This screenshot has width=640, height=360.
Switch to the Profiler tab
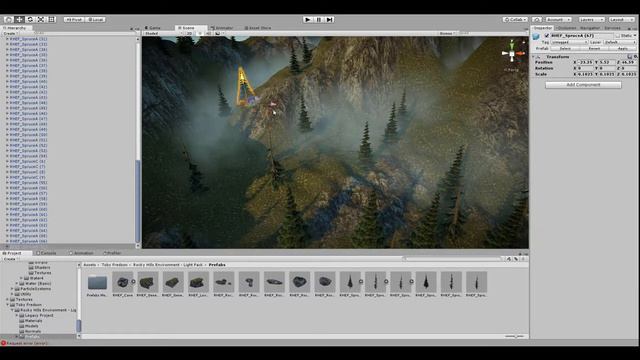pos(113,253)
